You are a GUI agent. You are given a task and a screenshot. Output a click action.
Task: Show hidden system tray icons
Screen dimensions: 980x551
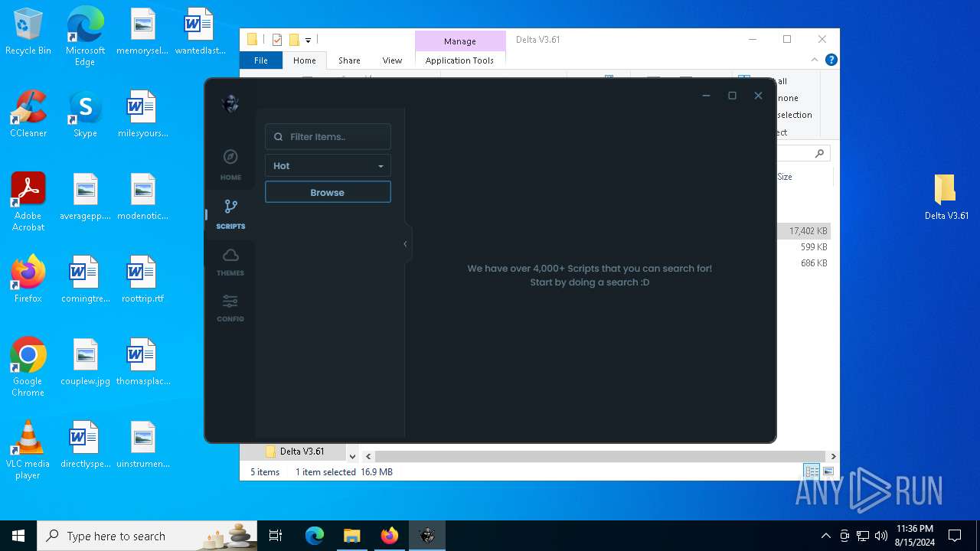coord(825,536)
